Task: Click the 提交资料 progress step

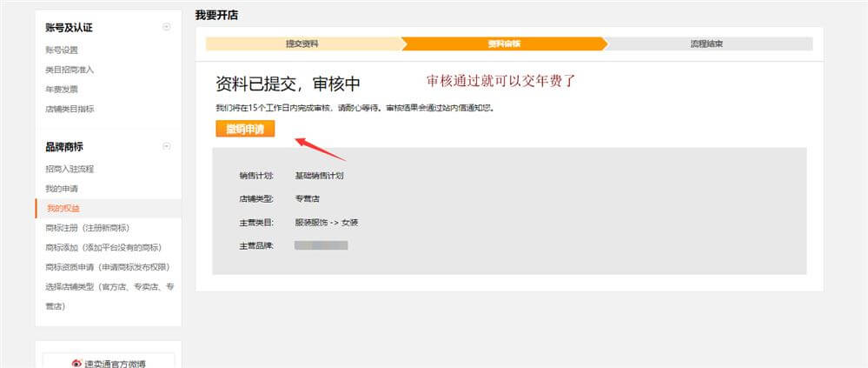Action: point(301,43)
